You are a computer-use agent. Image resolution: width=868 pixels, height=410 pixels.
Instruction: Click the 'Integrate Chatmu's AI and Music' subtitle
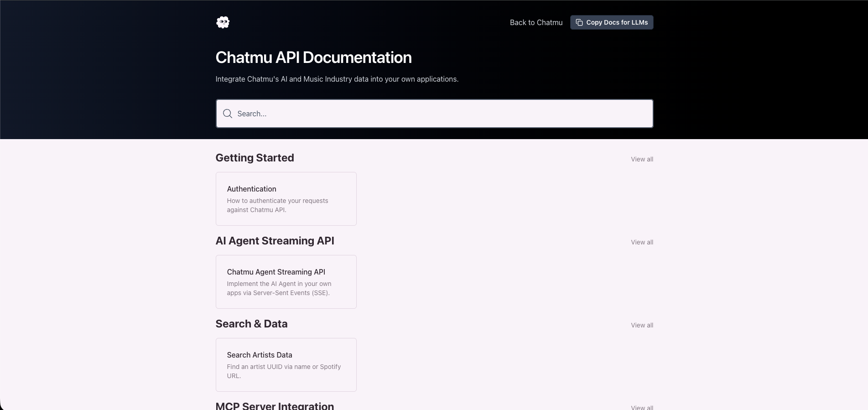coord(337,79)
